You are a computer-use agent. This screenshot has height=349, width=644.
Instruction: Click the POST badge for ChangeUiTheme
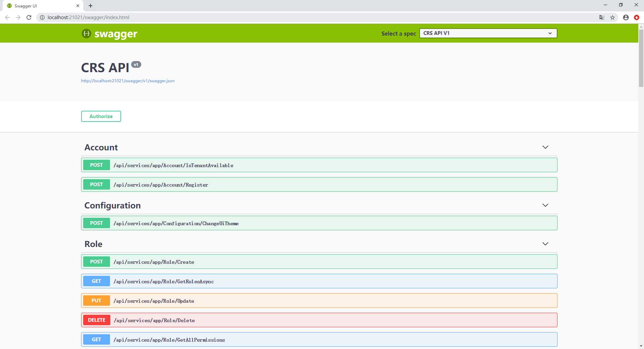[x=96, y=223]
